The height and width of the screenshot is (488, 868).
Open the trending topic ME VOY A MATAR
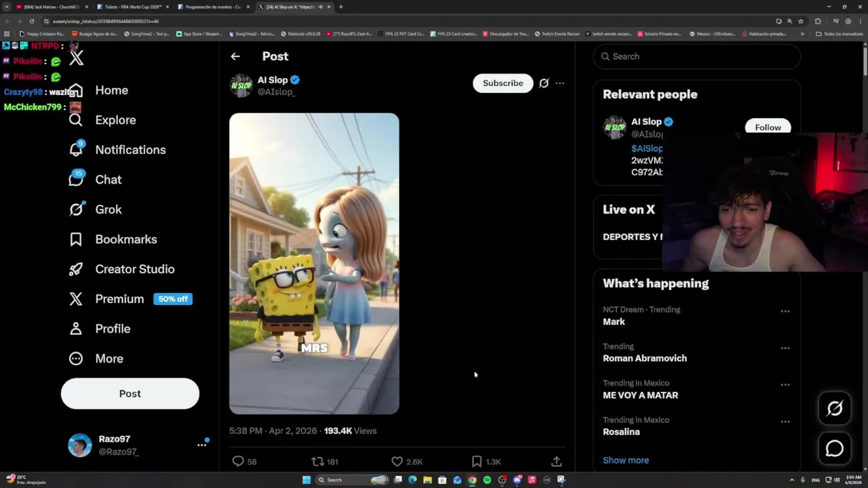(x=640, y=395)
